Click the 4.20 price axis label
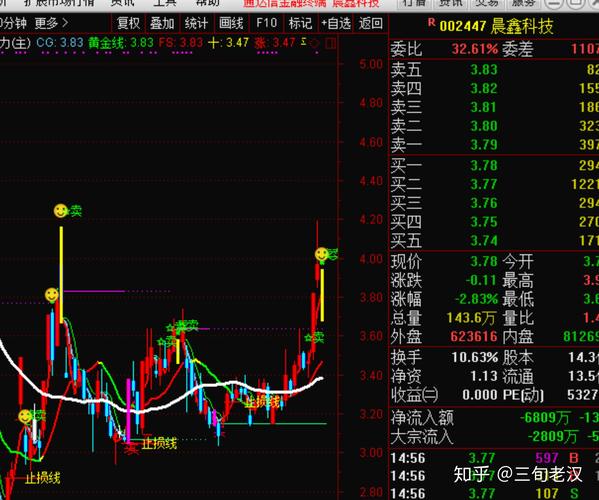Screen dimensions: 599x500 click(371, 220)
